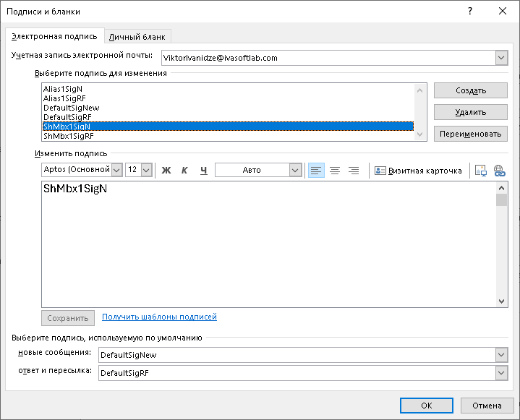
Task: Insert a business card (Визитная карточка)
Action: [418, 171]
